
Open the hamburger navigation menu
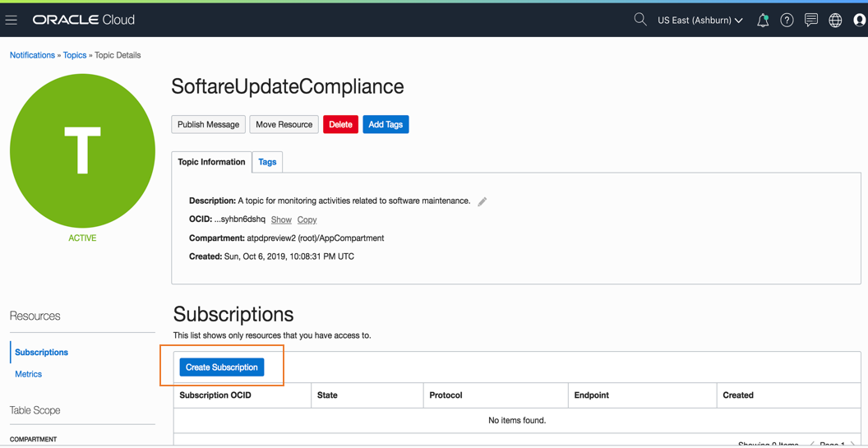(11, 21)
